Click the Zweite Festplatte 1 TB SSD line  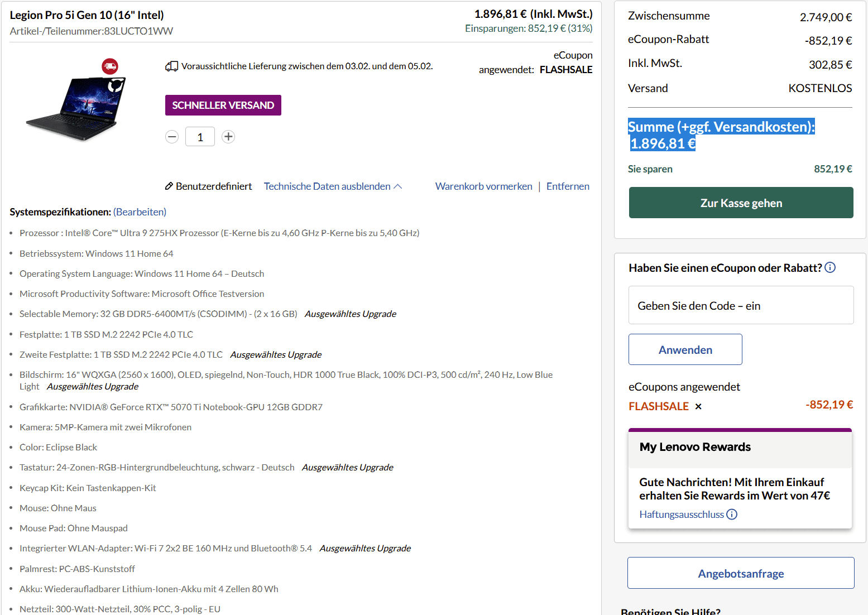[121, 355]
